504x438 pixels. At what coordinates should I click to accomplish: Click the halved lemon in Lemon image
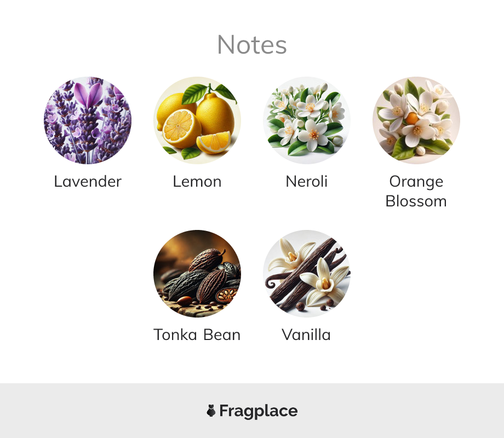click(181, 128)
